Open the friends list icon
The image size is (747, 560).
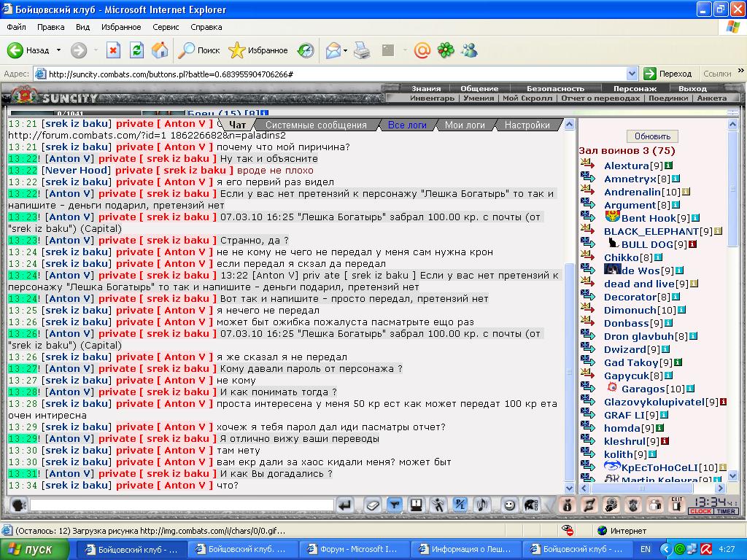[x=655, y=505]
